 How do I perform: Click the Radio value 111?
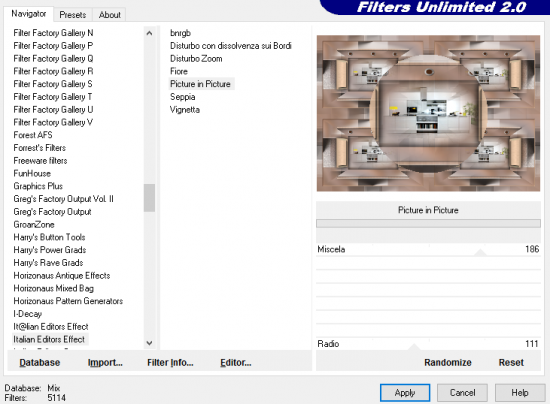(x=532, y=344)
